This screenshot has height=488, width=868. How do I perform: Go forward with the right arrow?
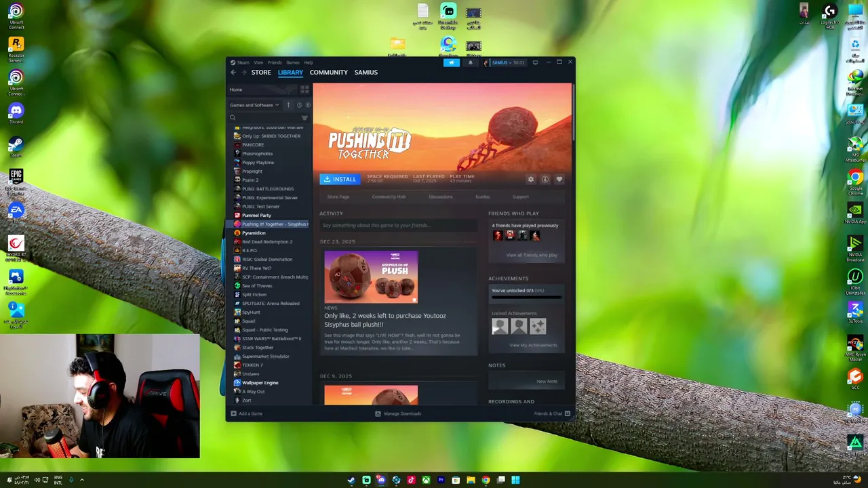[x=243, y=73]
